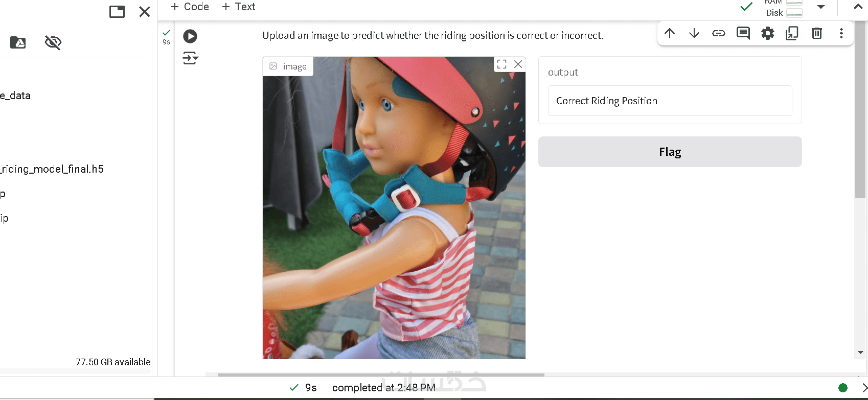Mirror cell in tab icon
Image resolution: width=868 pixels, height=400 pixels.
(792, 33)
